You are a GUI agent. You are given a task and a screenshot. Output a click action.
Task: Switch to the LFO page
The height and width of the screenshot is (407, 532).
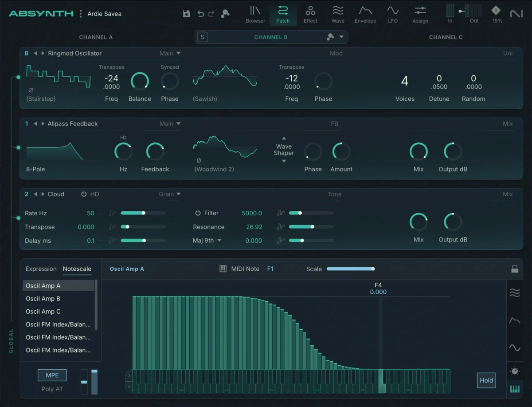pos(393,15)
